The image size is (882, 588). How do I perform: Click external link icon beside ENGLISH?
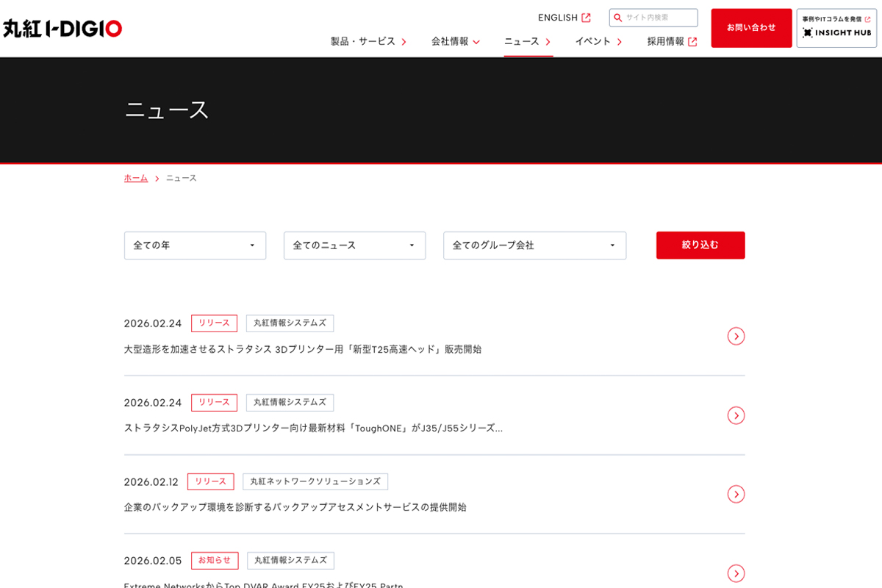pyautogui.click(x=586, y=18)
